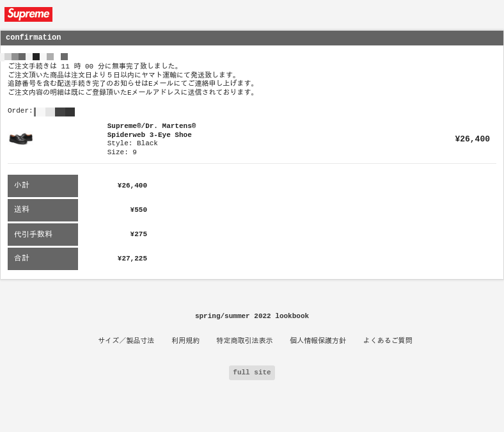Click the total value ¥27,225
504x432 pixels.
pyautogui.click(x=132, y=259)
